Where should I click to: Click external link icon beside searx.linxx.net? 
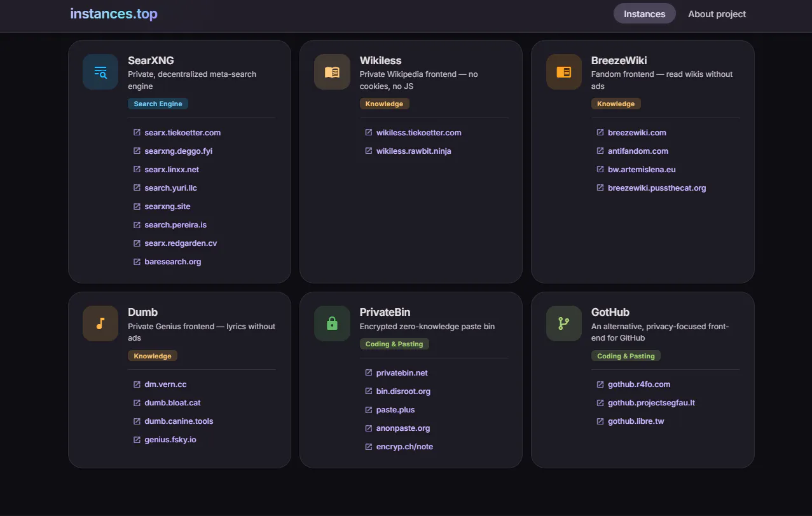[x=137, y=170]
